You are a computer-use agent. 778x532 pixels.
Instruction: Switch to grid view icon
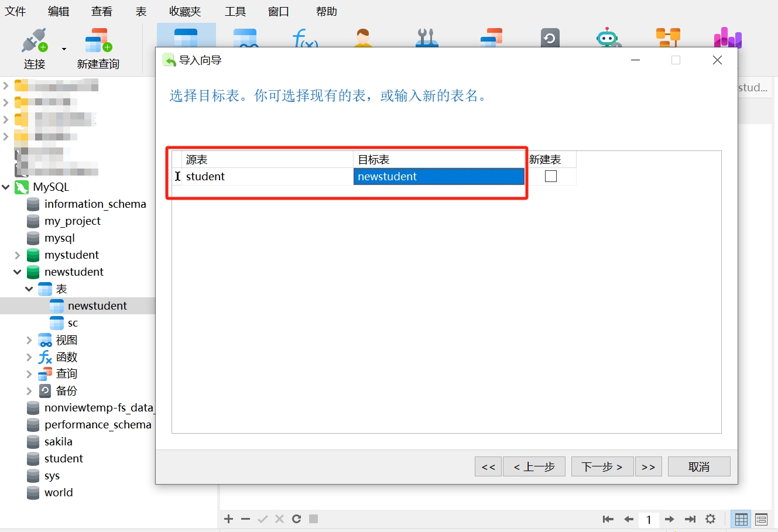coord(741,519)
